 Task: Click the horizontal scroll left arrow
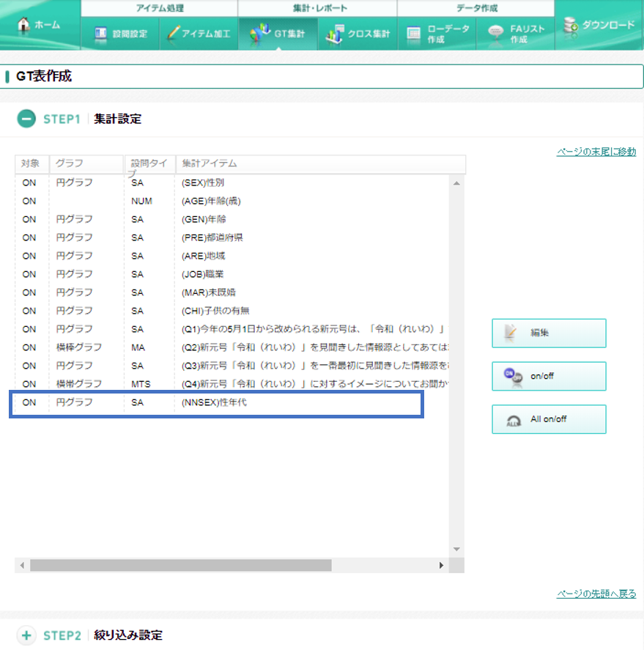[22, 565]
